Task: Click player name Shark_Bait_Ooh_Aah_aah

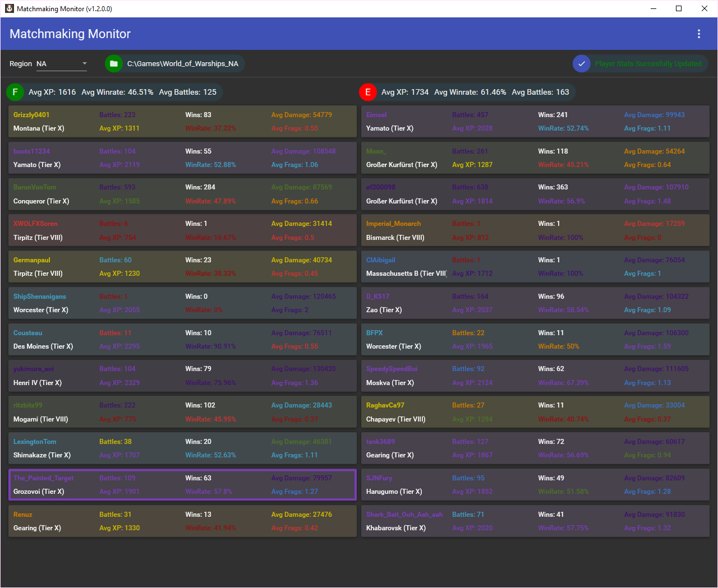Action: click(x=404, y=515)
